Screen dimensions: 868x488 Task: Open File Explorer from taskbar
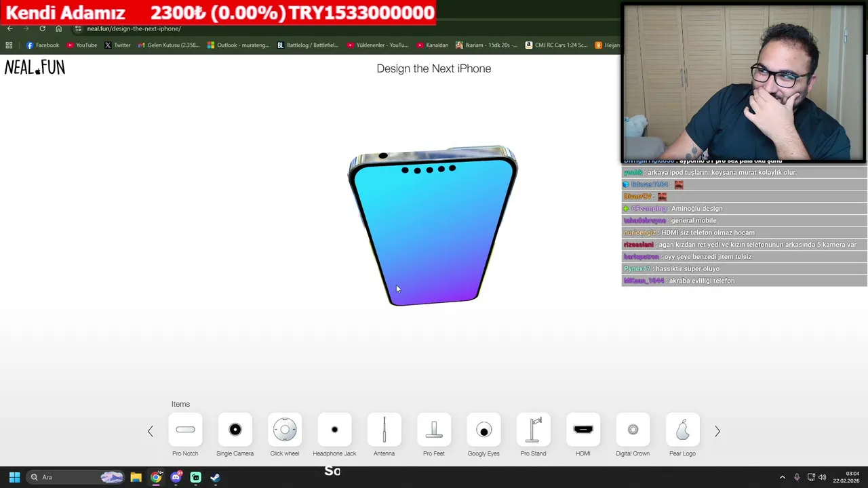click(x=136, y=477)
